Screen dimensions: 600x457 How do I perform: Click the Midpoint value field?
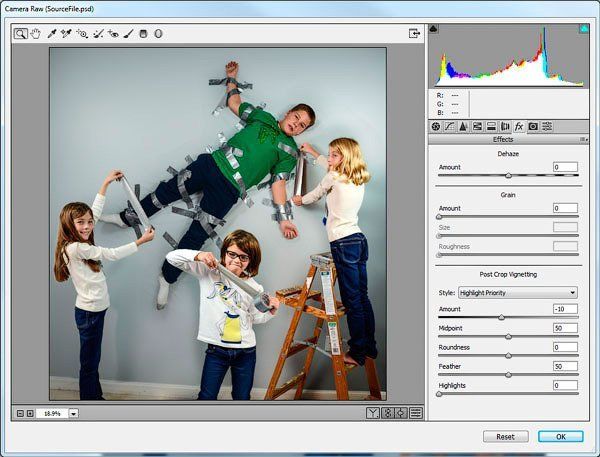pyautogui.click(x=565, y=328)
